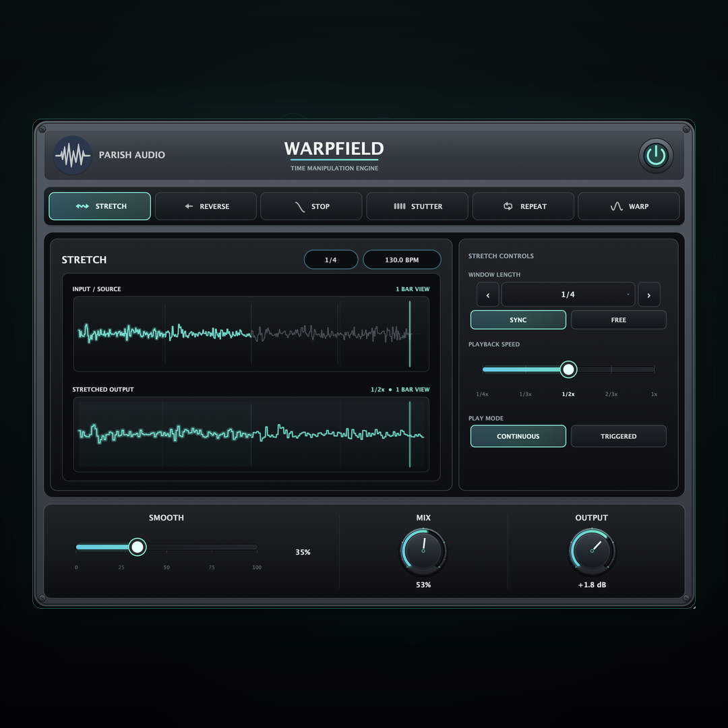This screenshot has width=728, height=728.
Task: Click the Mix 53% value
Action: point(423,585)
